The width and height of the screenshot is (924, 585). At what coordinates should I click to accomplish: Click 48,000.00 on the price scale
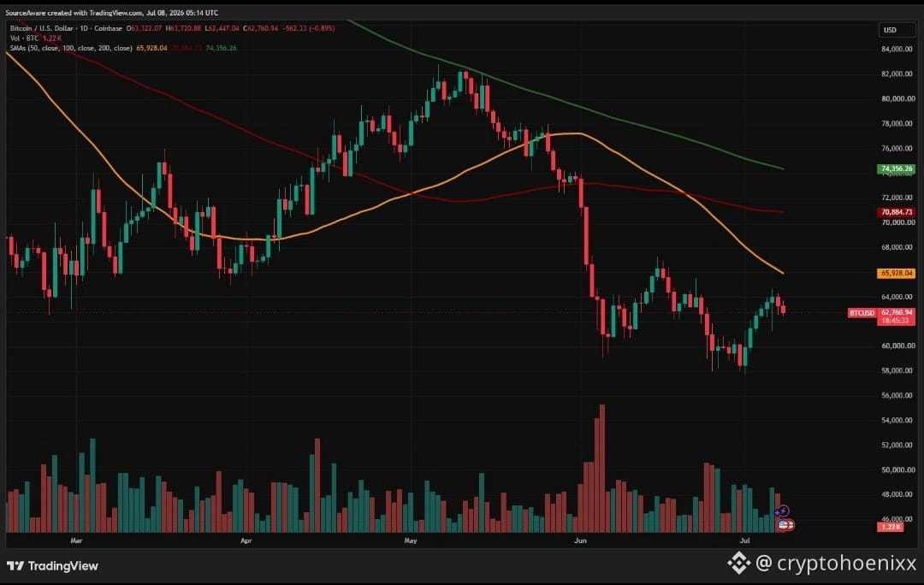coord(898,494)
